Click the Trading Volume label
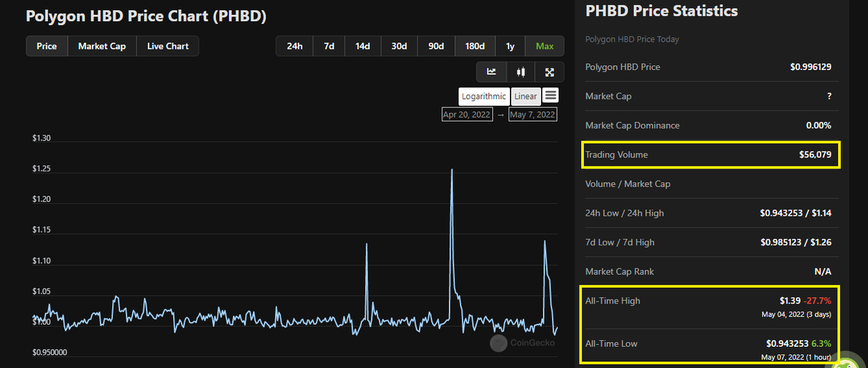 [616, 155]
